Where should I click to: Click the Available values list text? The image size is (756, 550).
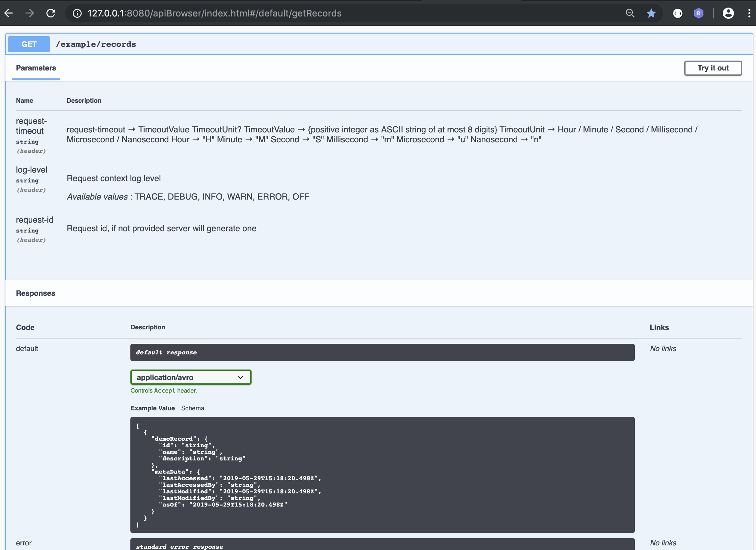pyautogui.click(x=188, y=197)
